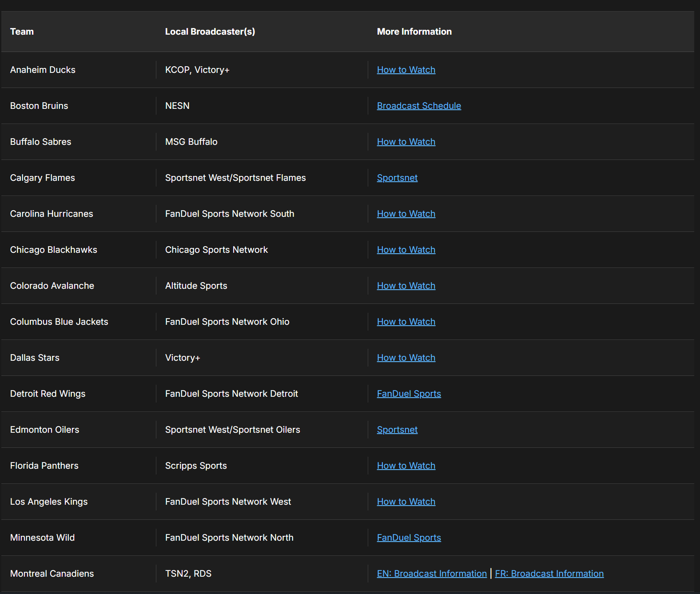Open Montreal EN: Broadcast Information link
This screenshot has width=700, height=594.
click(432, 574)
